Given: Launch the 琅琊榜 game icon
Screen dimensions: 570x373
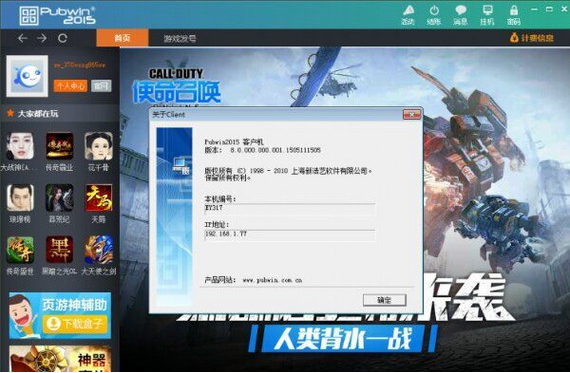Looking at the screenshot, I should coord(20,198).
